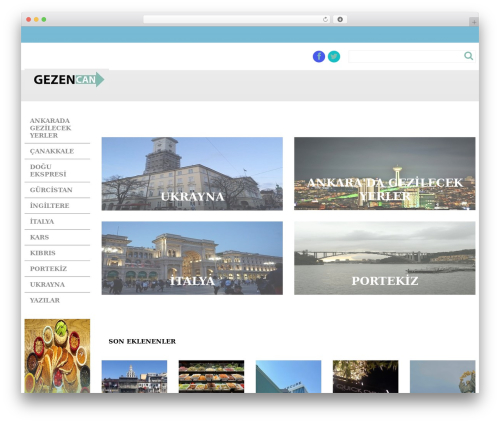Image resolution: width=500 pixels, height=423 pixels.
Task: Open the Ukrayna featured image tile
Action: click(192, 174)
